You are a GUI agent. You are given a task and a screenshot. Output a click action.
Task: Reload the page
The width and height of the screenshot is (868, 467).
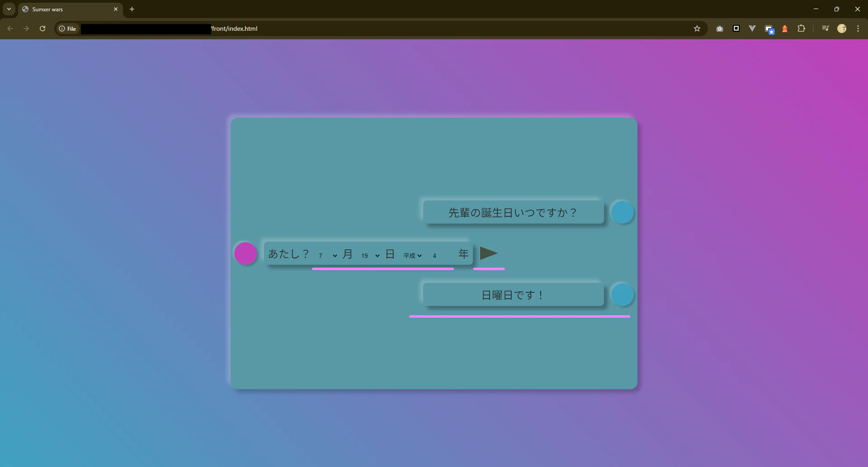coord(42,29)
